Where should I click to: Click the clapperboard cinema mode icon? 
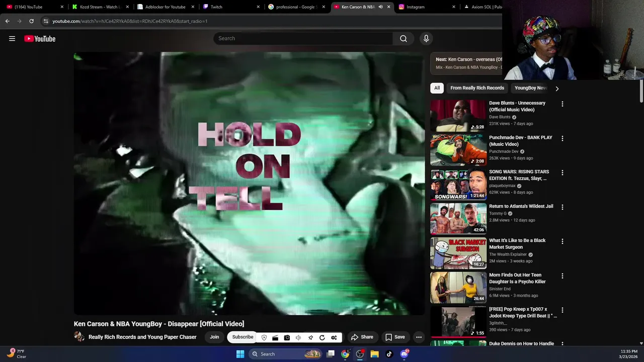(275, 337)
